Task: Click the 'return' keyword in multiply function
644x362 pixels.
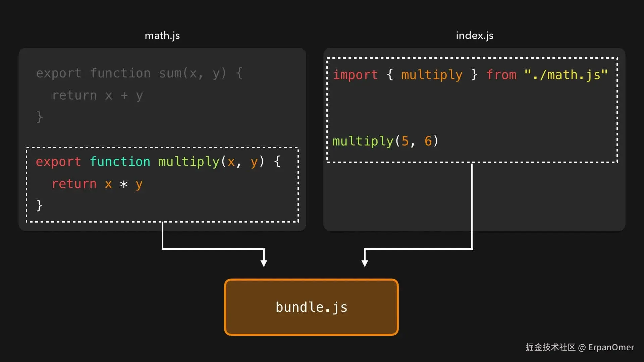Action: 74,184
